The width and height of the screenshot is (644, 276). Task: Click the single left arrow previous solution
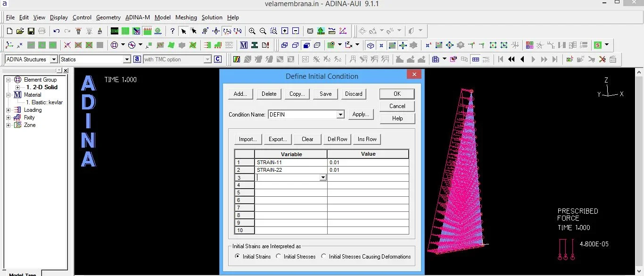click(522, 59)
